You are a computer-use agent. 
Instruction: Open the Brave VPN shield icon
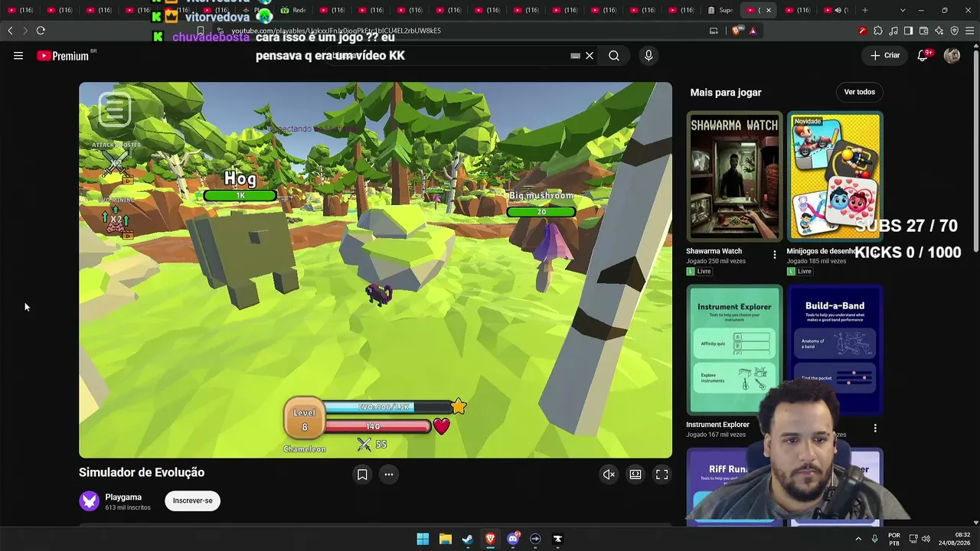pyautogui.click(x=955, y=31)
